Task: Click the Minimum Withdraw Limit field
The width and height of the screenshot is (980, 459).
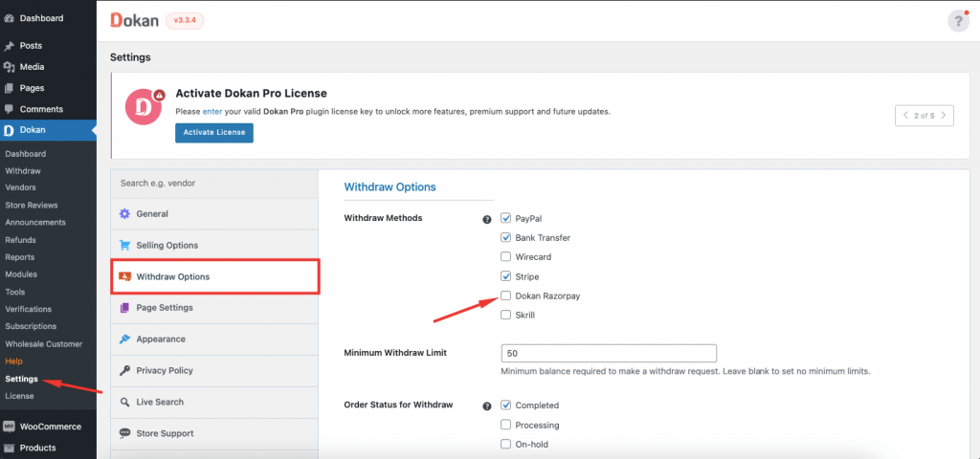Action: tap(609, 353)
